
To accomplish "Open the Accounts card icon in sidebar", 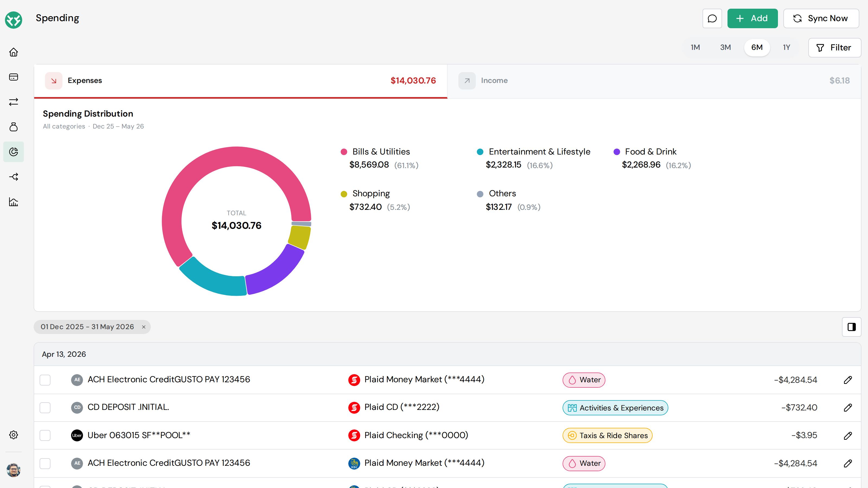I will [x=14, y=77].
